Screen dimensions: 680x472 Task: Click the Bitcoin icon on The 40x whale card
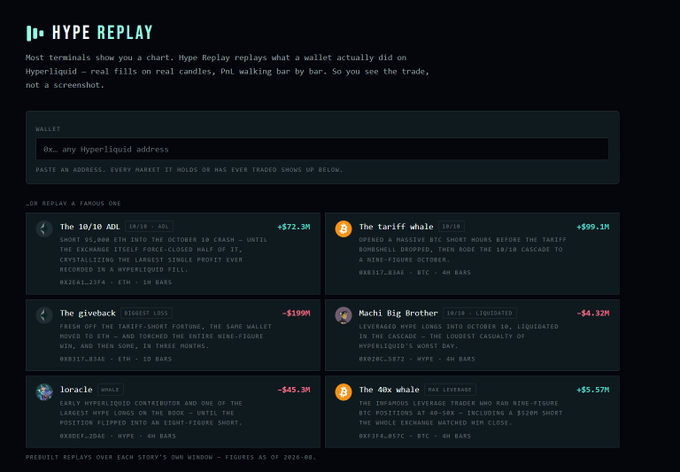343,392
